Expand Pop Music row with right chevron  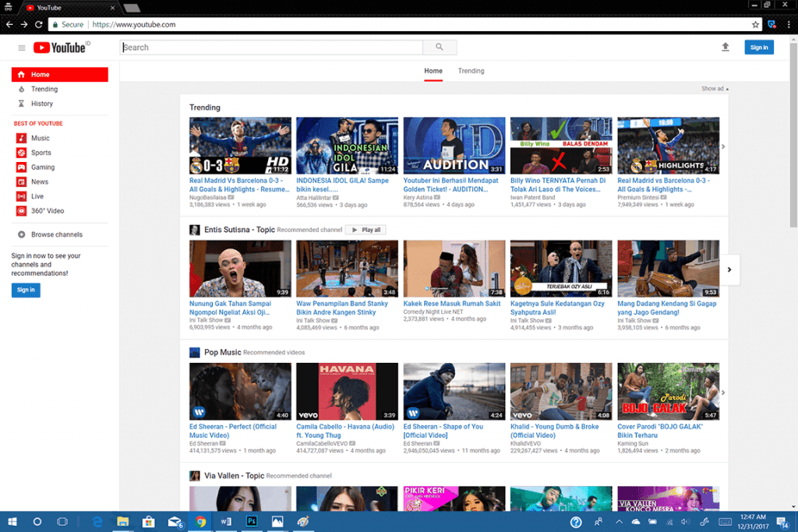[723, 393]
